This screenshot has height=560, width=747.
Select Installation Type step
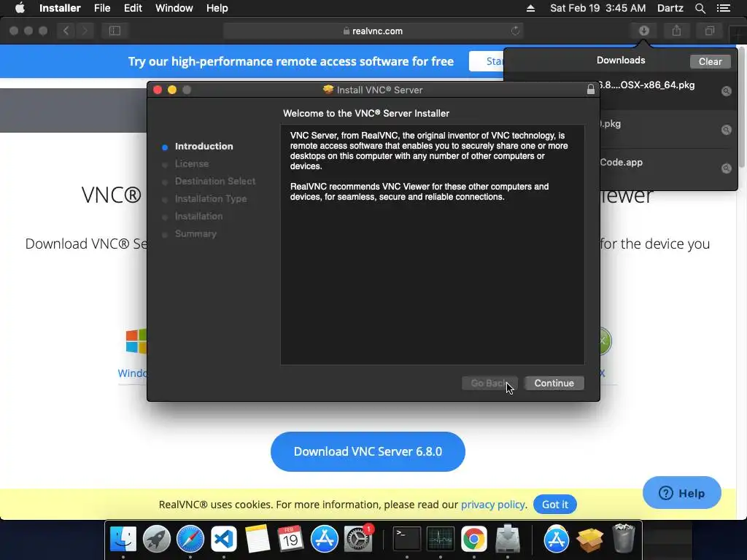click(x=211, y=198)
